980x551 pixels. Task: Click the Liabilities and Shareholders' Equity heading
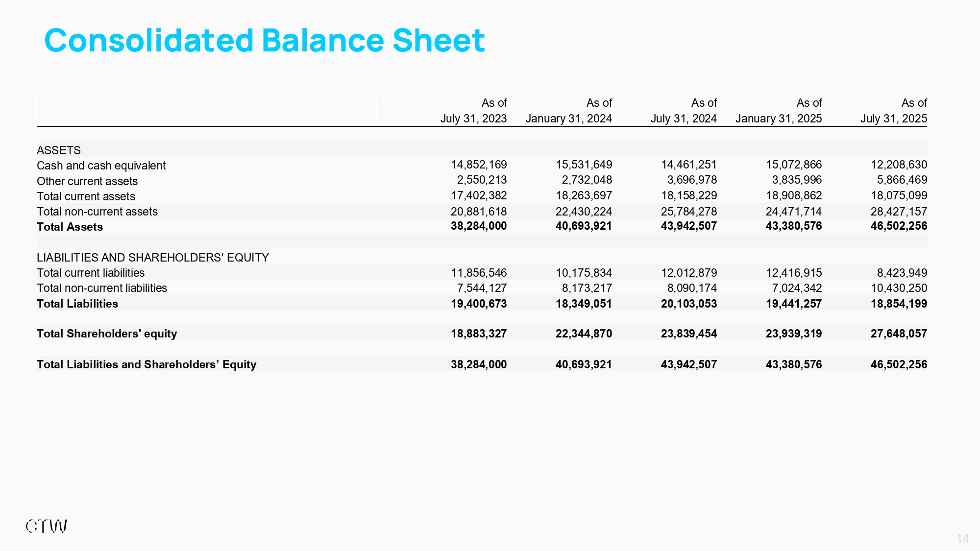pos(152,258)
